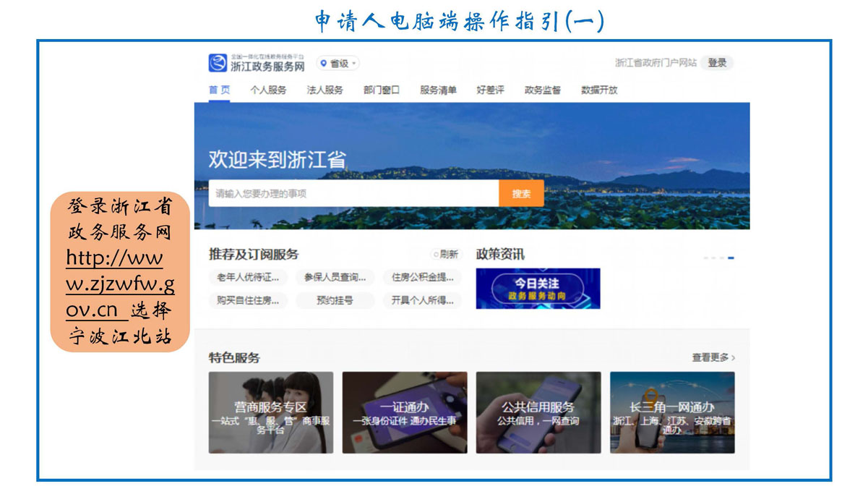Click the 登录 login button
868x489 pixels.
pyautogui.click(x=717, y=63)
